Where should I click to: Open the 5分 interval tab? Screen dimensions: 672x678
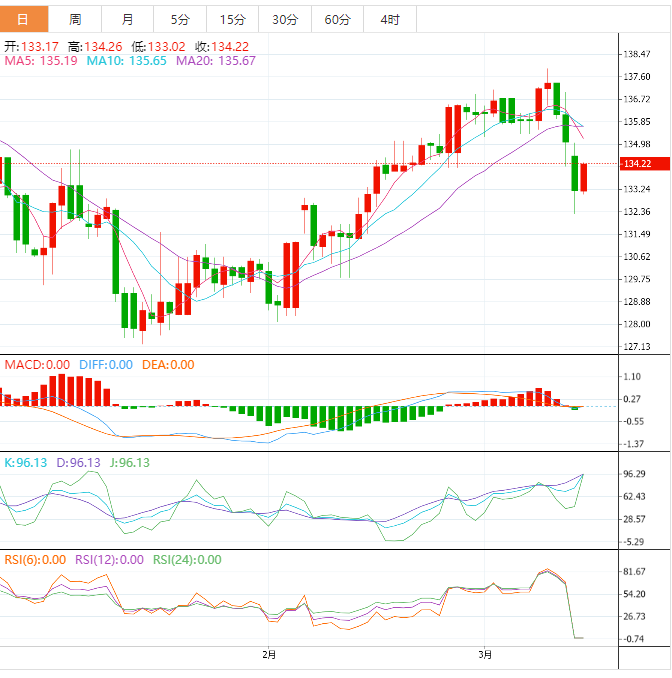pos(180,19)
